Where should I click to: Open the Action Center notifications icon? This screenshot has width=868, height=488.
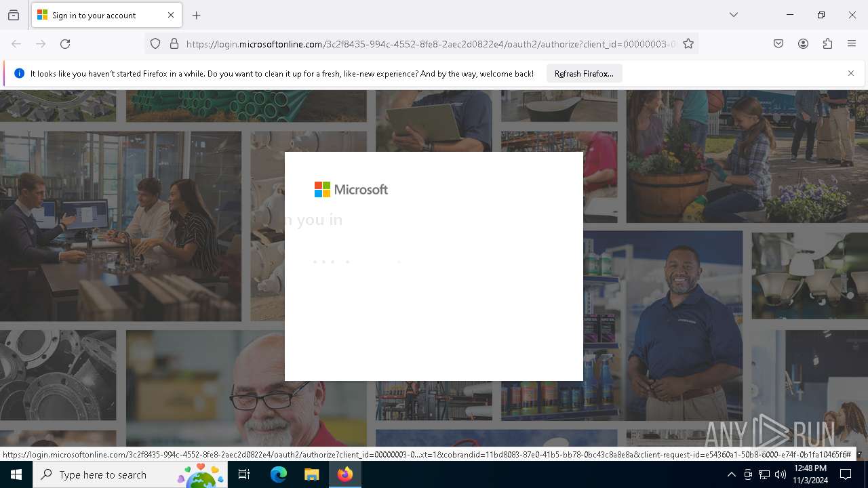coord(846,474)
